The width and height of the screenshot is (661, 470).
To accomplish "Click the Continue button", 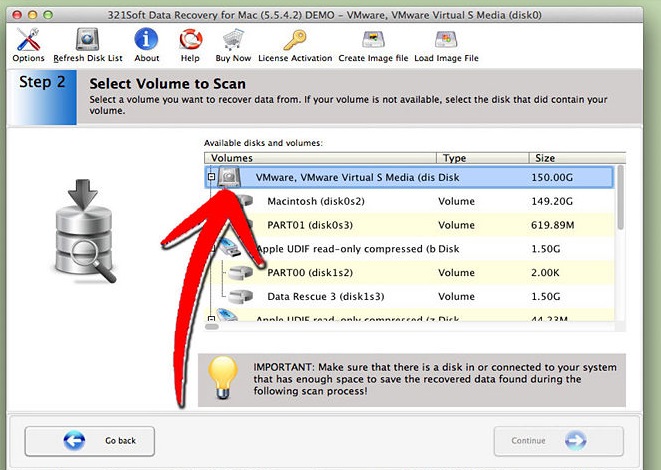I will point(558,441).
